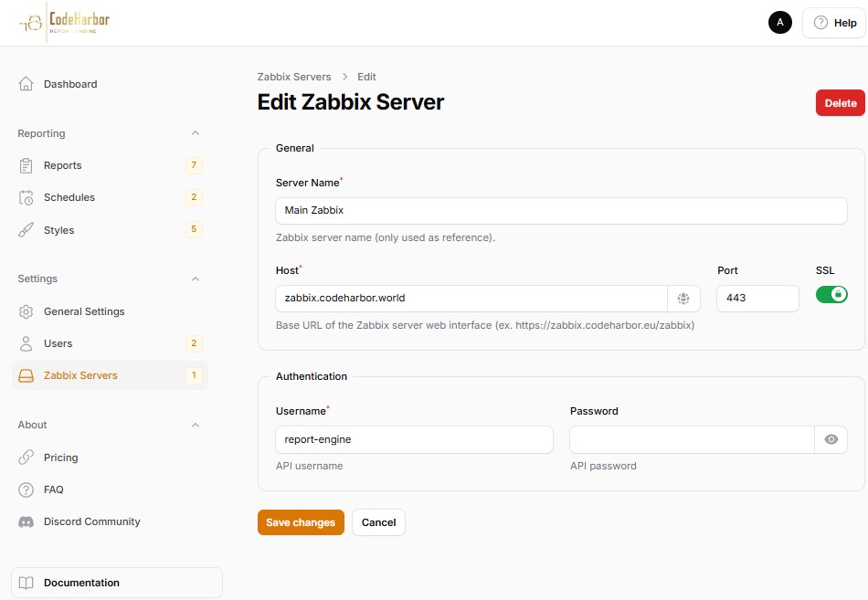Collapse the About section chevron

[x=196, y=425]
